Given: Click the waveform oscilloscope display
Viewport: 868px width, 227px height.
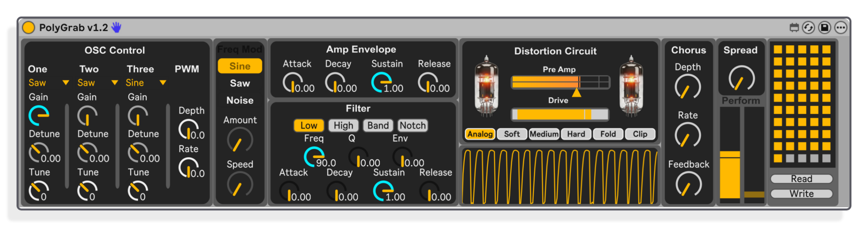Looking at the screenshot, I should (560, 177).
